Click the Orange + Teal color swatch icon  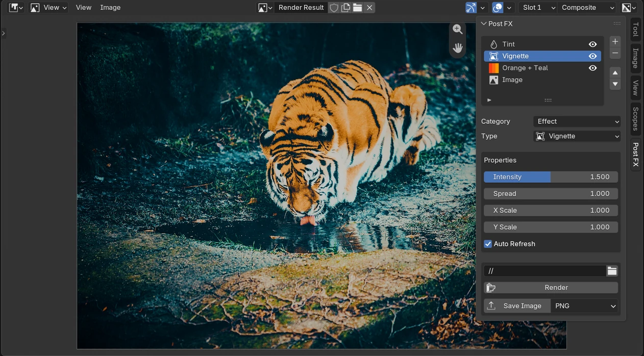[493, 68]
